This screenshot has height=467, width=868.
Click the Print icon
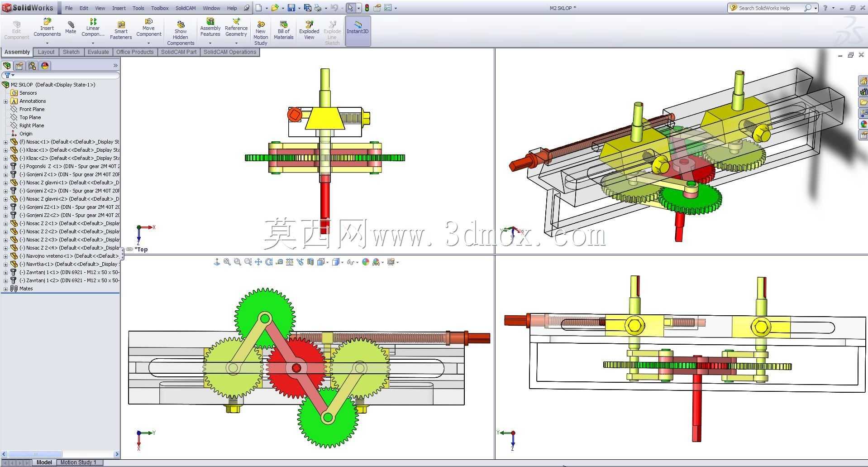pos(318,8)
